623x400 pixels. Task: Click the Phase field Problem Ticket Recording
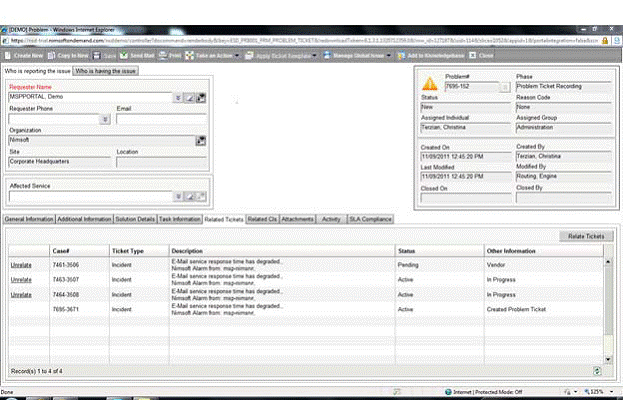[x=563, y=87]
